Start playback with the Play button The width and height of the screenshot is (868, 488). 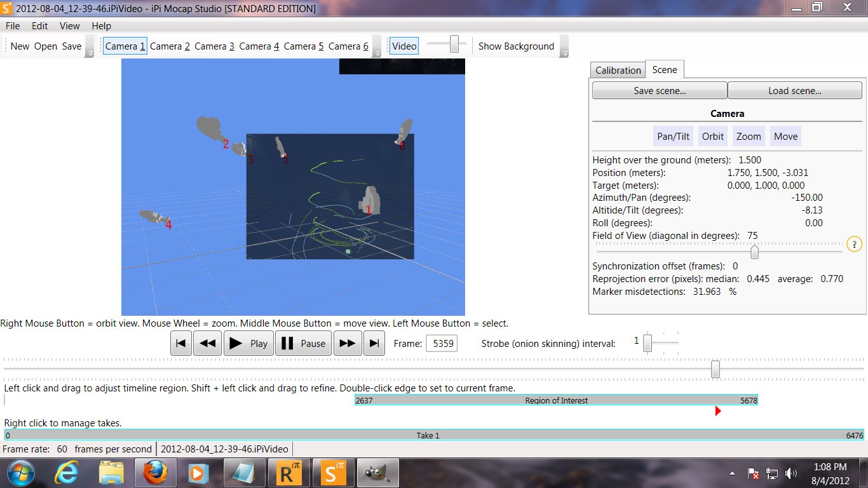248,343
